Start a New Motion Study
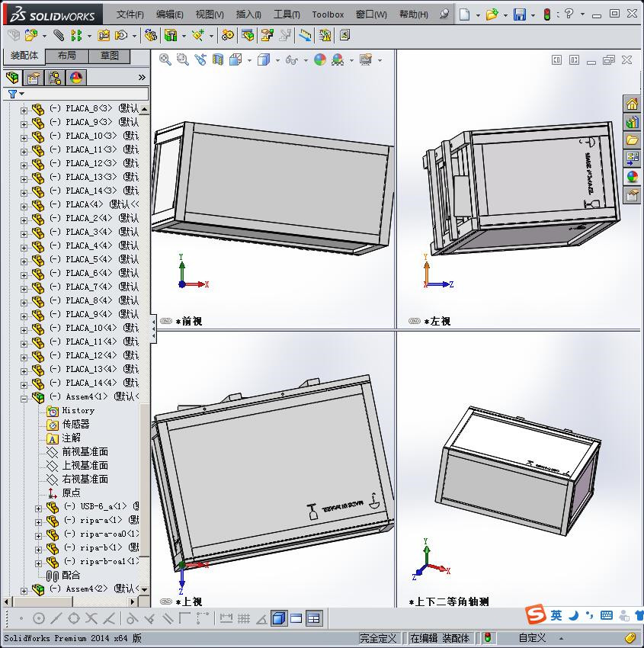The width and height of the screenshot is (644, 648). pyautogui.click(x=227, y=36)
